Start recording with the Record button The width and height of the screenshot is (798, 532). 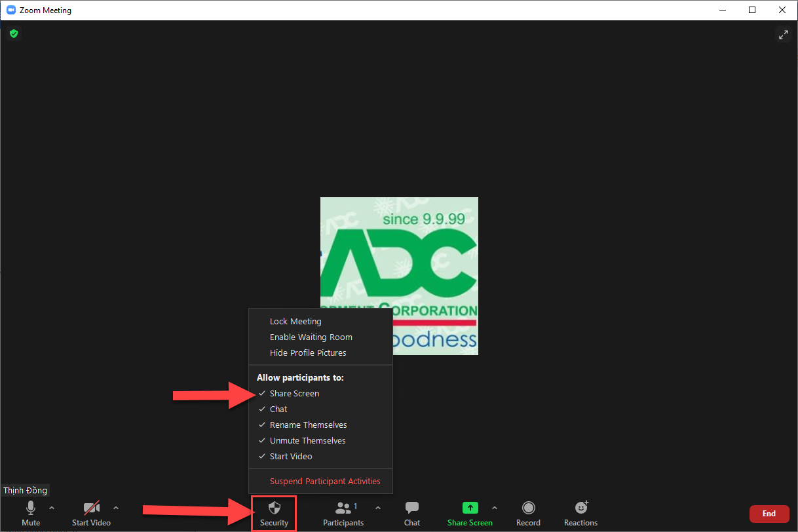528,513
